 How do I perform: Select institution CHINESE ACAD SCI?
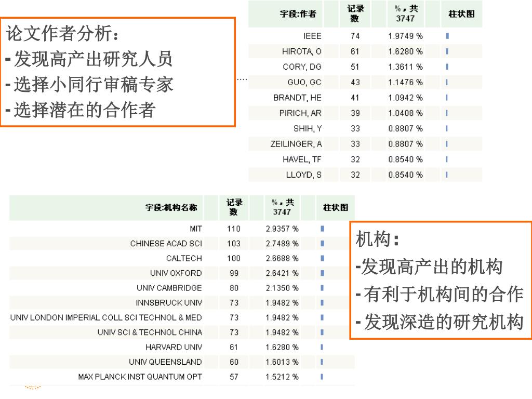(166, 244)
